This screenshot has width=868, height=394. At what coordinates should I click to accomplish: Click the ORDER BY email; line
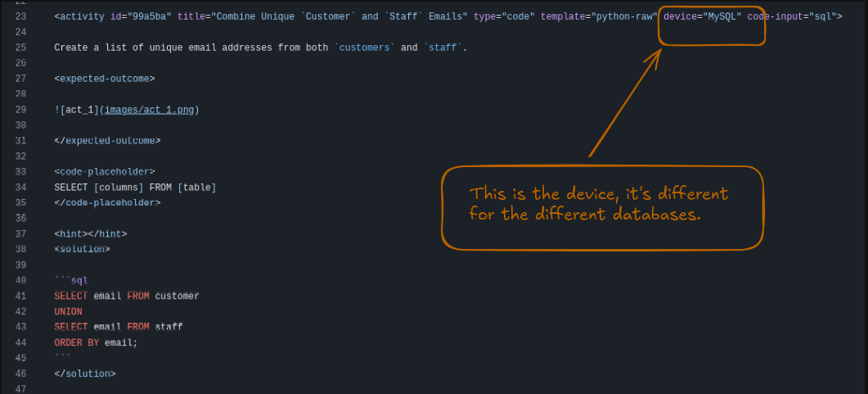[x=96, y=342]
